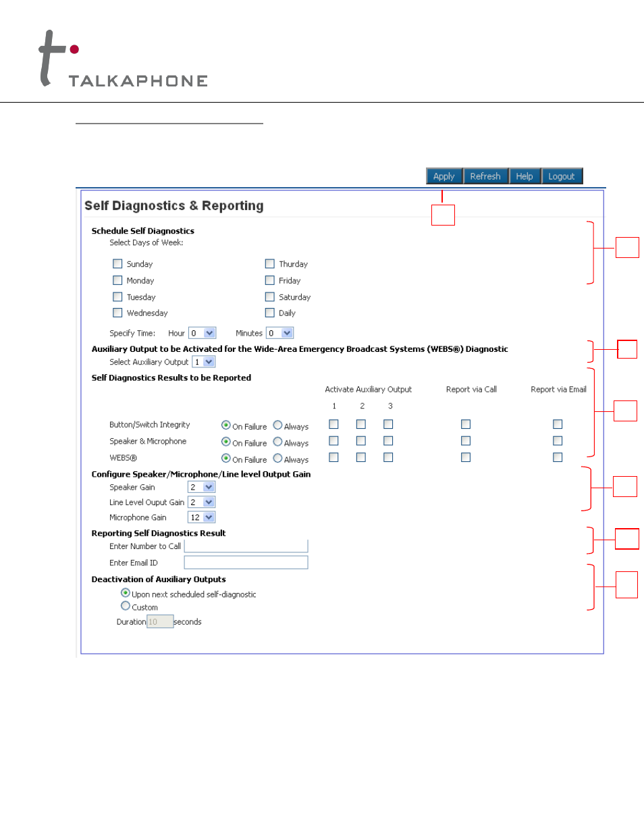Open the Help page
Viewport: 644px width, 834px height.
[x=525, y=176]
